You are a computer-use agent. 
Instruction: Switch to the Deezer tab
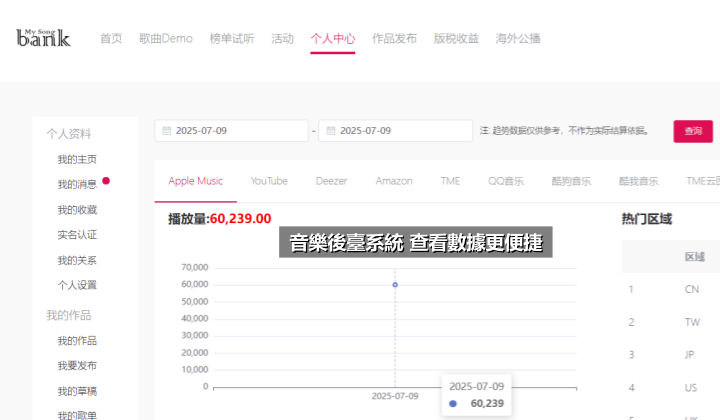[x=331, y=181]
